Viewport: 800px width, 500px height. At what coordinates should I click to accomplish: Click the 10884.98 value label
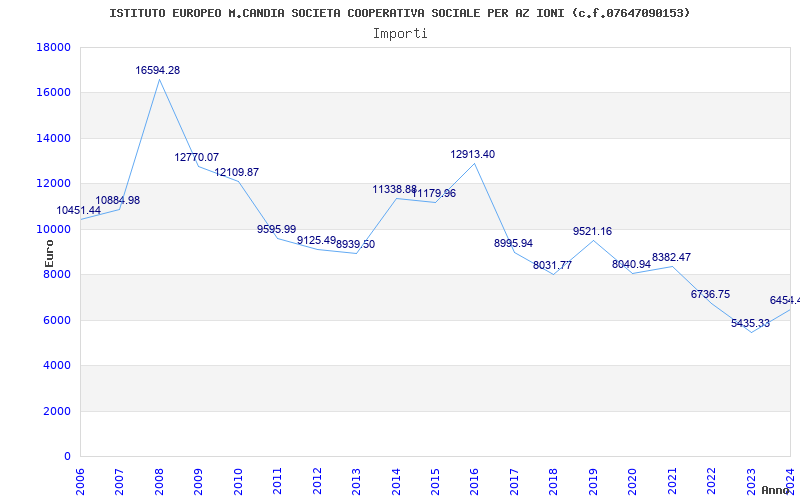[118, 201]
